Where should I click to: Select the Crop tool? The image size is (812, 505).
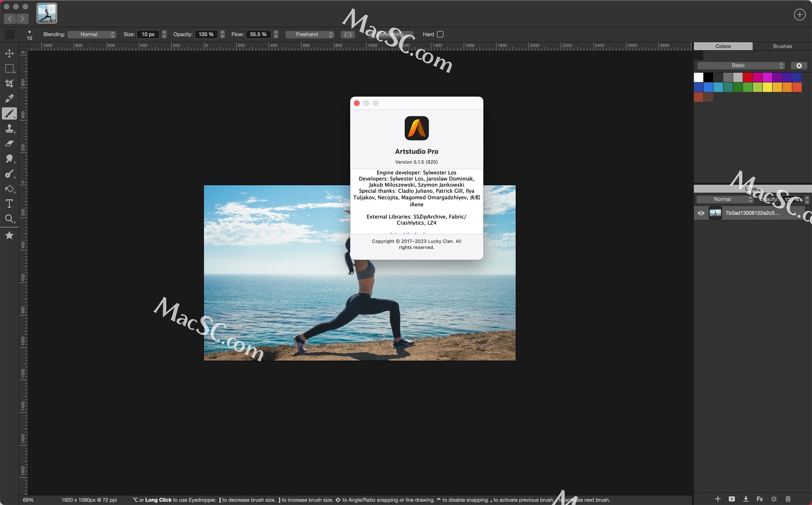(x=9, y=83)
